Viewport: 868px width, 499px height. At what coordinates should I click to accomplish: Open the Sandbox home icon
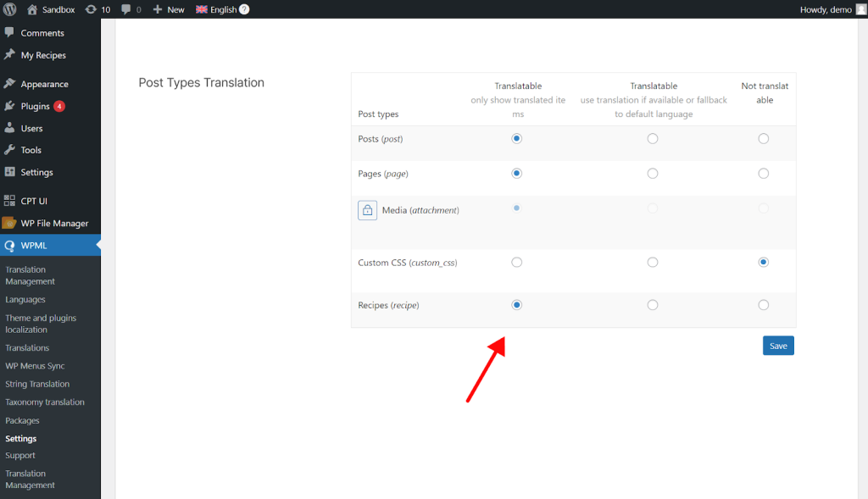point(32,9)
